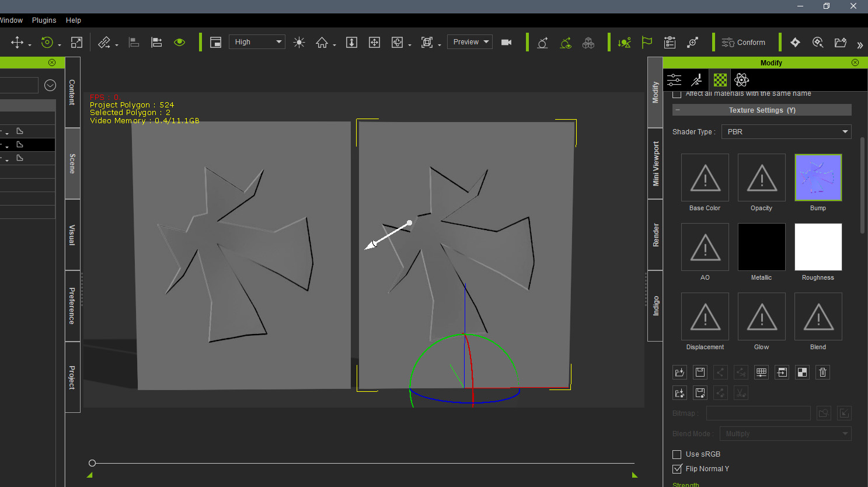Click the timeline playhead circle
This screenshot has width=868, height=487.
[x=92, y=463]
